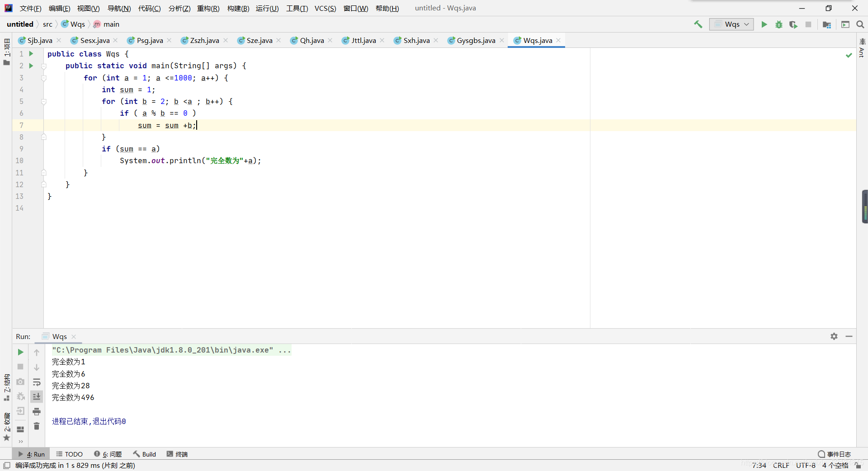This screenshot has width=868, height=471.
Task: Open Project Structure icon in toolbar
Action: pyautogui.click(x=827, y=24)
